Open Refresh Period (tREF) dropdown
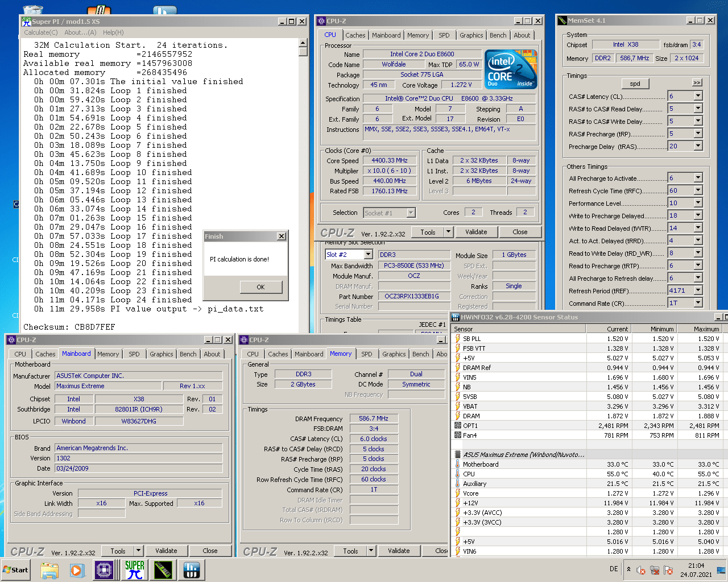The height and width of the screenshot is (582, 728). [698, 290]
